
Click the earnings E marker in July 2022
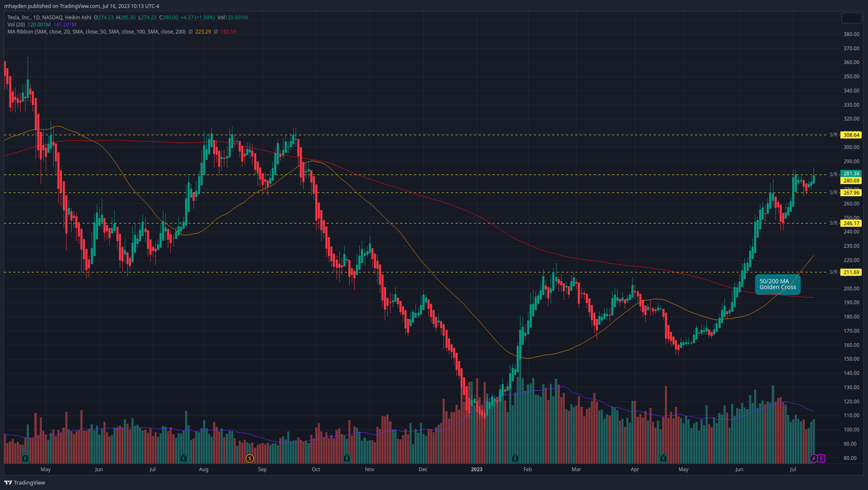click(x=183, y=458)
